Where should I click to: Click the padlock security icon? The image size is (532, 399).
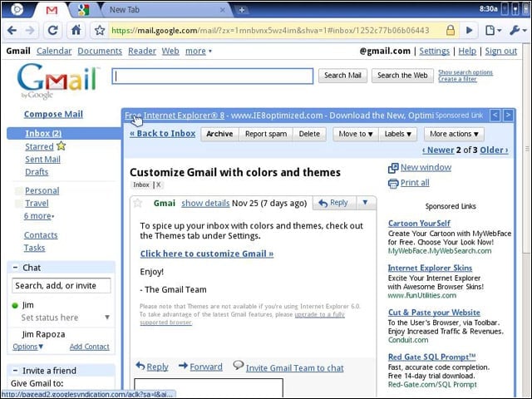click(x=451, y=30)
